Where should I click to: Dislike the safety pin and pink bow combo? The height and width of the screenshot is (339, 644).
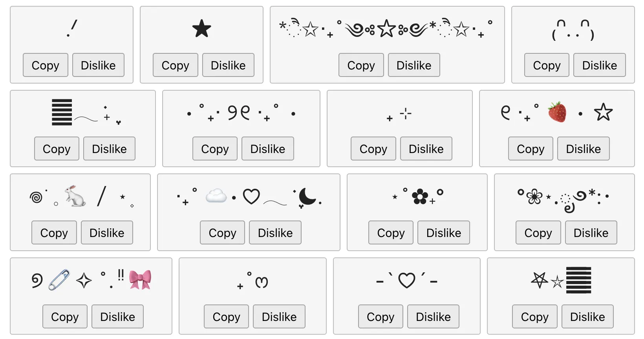117,317
